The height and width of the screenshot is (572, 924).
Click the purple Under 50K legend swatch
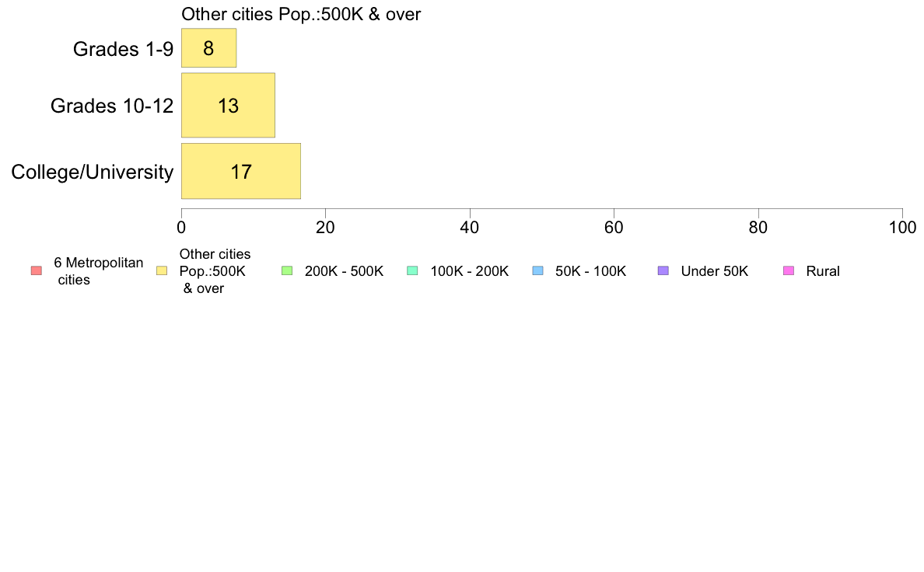click(663, 271)
